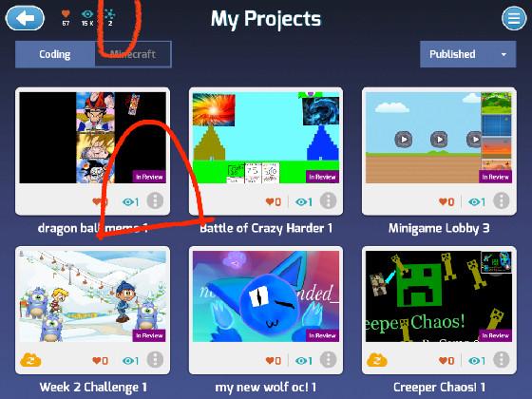Open three-dot menu on Minigame Lobby 3
Viewport: 532px width, 399px height.
pos(502,200)
